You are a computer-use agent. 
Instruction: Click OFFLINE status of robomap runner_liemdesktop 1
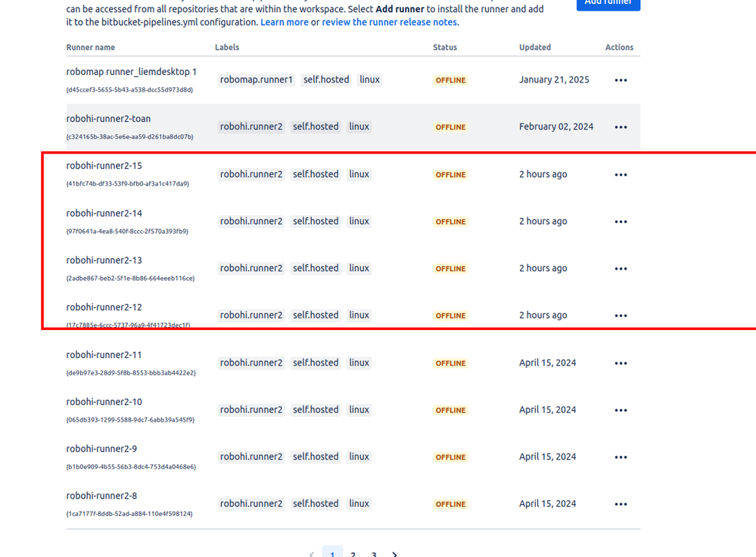(450, 80)
